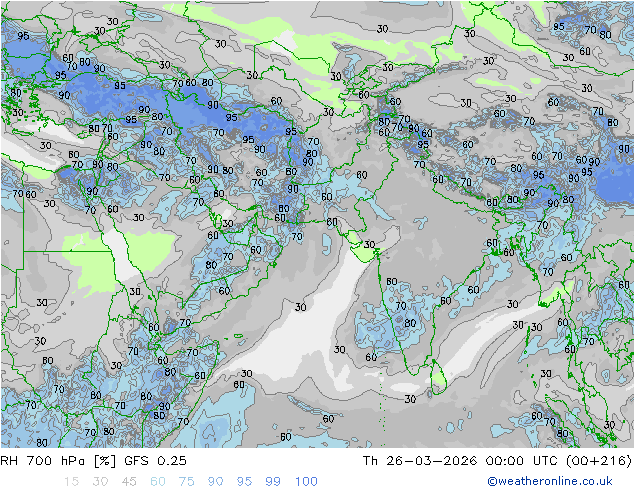Click the '(00+216)' forecast hour text
634x490 pixels.
[x=598, y=461]
